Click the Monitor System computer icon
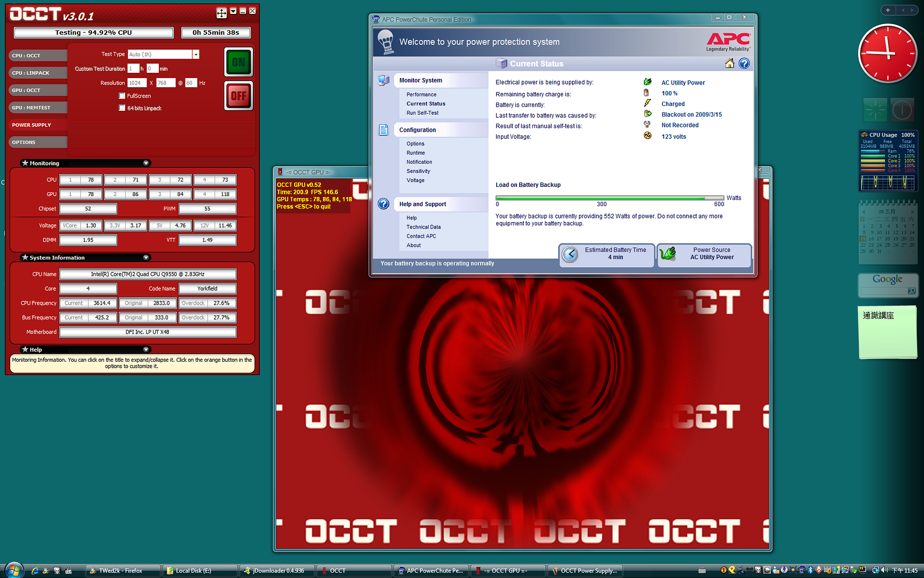Image resolution: width=924 pixels, height=578 pixels. [x=383, y=81]
